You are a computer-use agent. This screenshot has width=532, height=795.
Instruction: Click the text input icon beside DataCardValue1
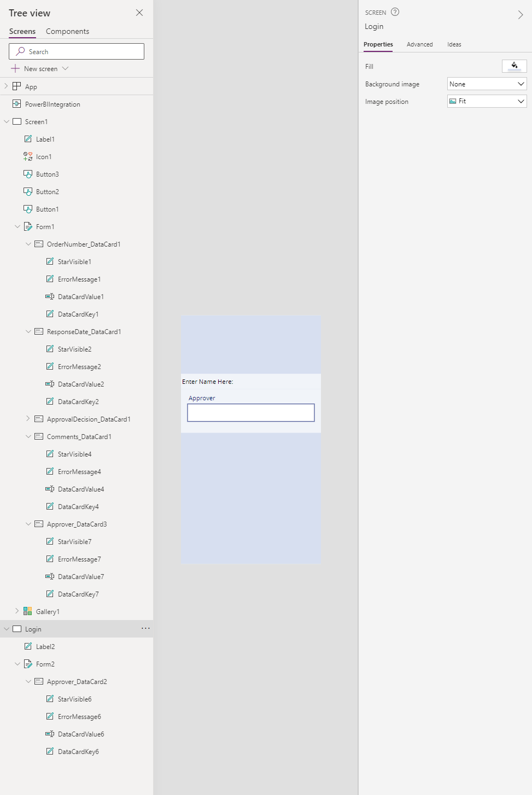coord(49,296)
